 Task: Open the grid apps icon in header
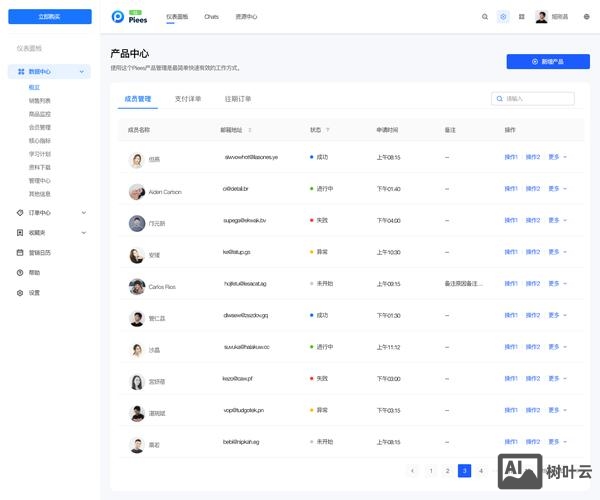coord(521,17)
